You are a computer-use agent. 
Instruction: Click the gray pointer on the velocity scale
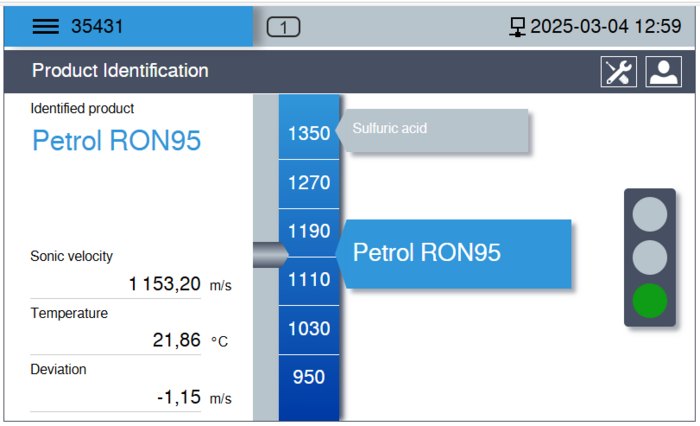[269, 256]
